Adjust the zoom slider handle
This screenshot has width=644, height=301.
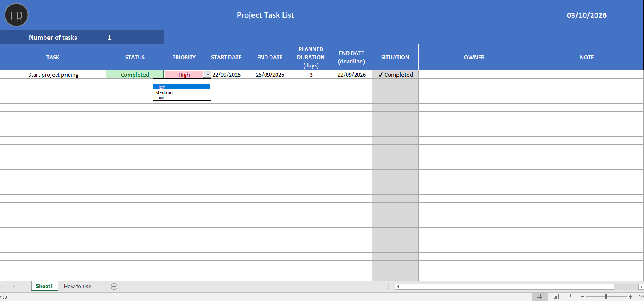coord(606,297)
